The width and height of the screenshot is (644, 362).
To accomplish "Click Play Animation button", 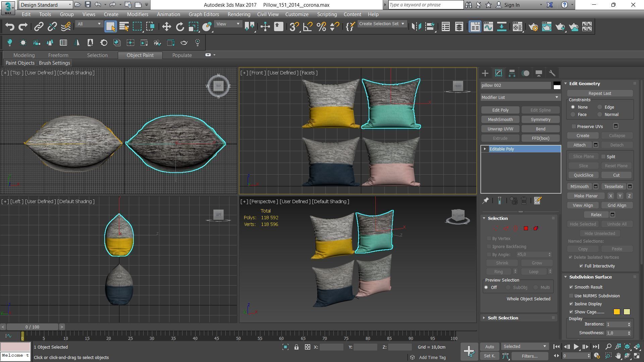I will coord(576,347).
